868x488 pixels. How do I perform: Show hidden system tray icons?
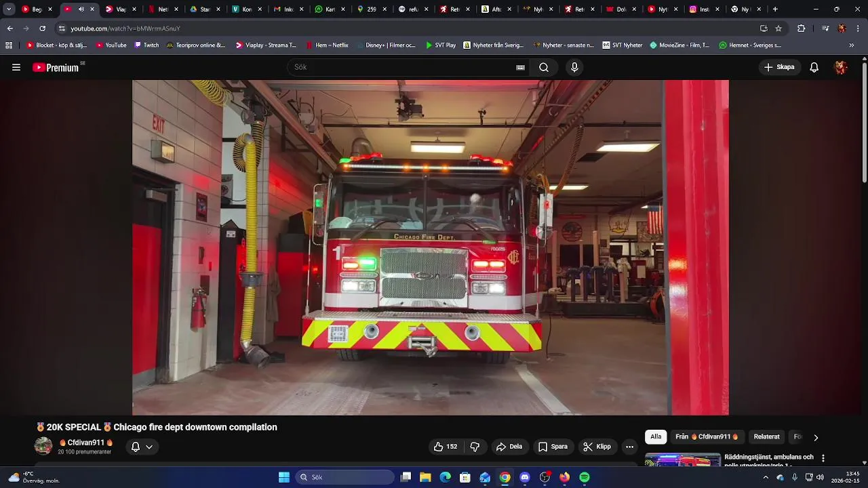pyautogui.click(x=766, y=477)
